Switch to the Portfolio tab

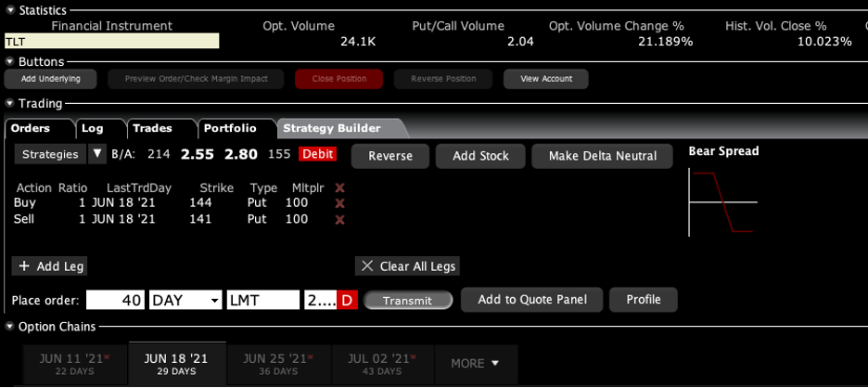pos(230,128)
